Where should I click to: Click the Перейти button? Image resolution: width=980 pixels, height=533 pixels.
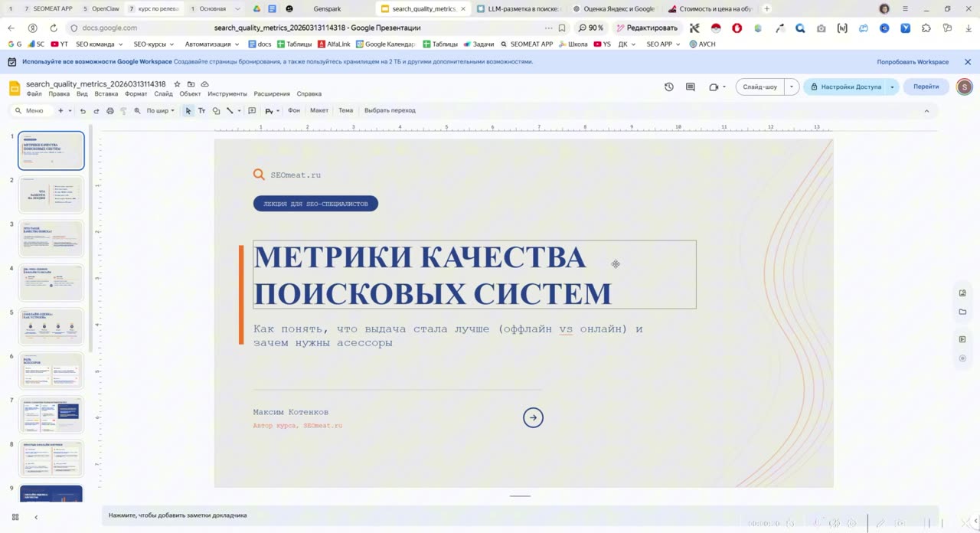pyautogui.click(x=926, y=87)
